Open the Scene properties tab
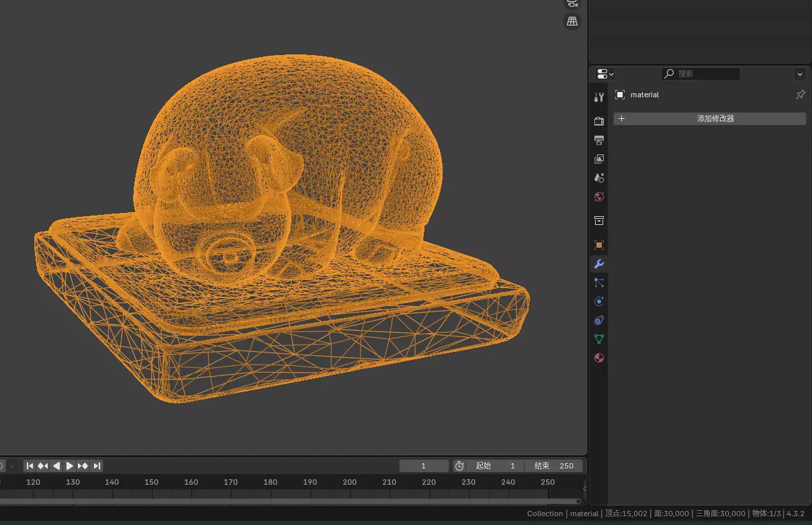Screen dimensions: 812x525 point(599,178)
